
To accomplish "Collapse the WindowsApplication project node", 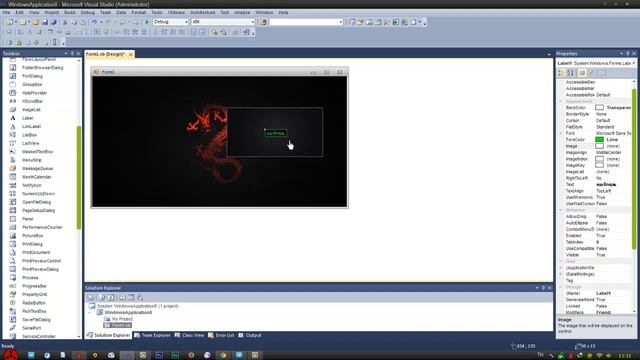I will tap(90, 312).
